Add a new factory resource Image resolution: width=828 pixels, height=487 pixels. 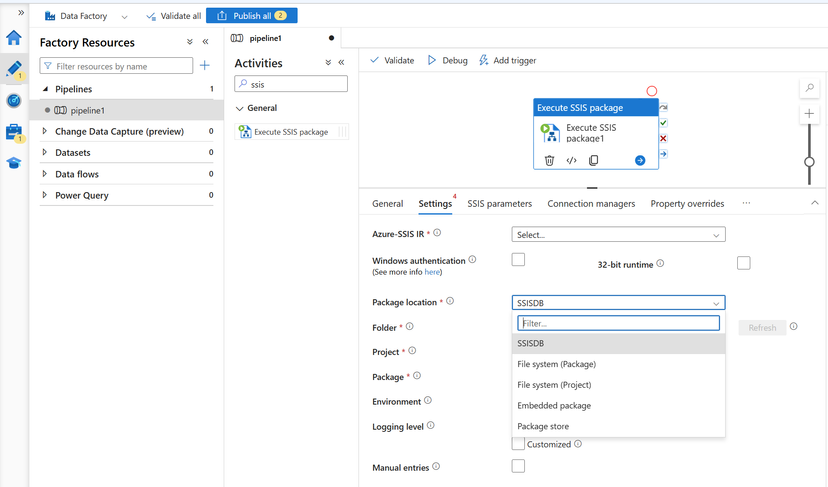tap(205, 65)
